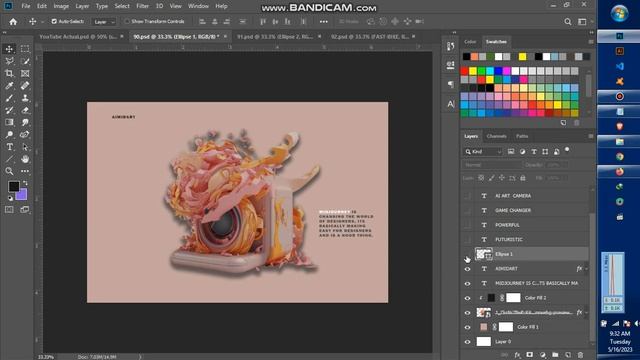Hide the Color Fill 1 layer
Screen dimensions: 640x360
point(468,327)
